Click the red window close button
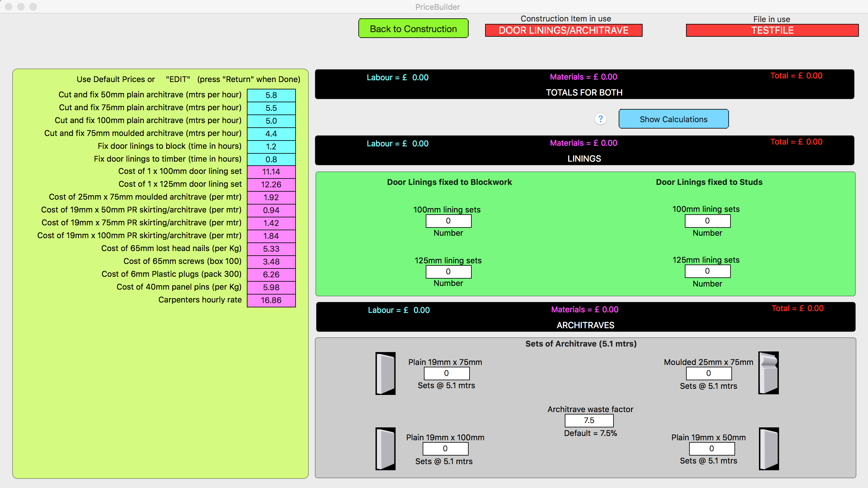The width and height of the screenshot is (868, 488). coord(9,7)
